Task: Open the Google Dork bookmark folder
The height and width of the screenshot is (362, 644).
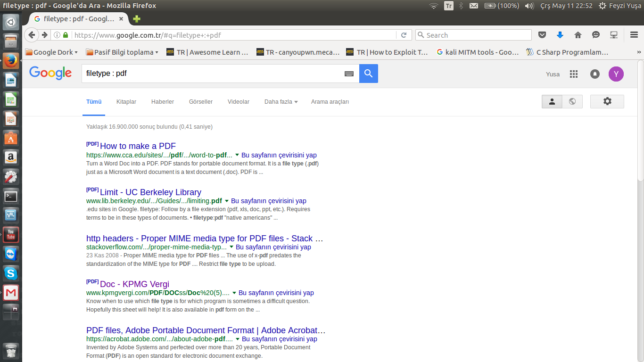Action: pos(51,52)
